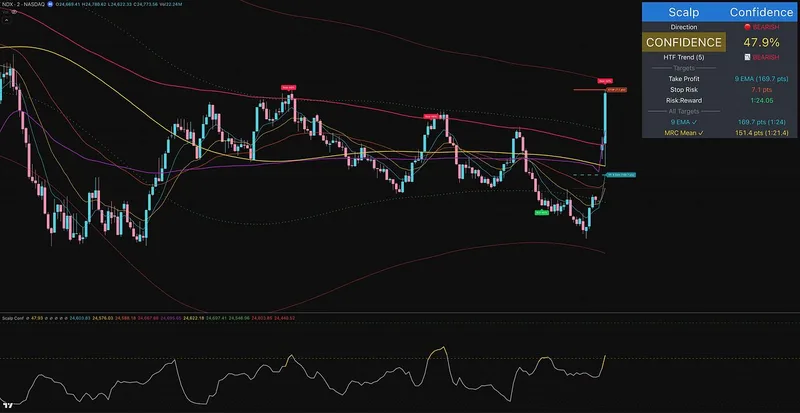
Task: Click the yellow CONFIDENCE label box
Action: tap(684, 42)
